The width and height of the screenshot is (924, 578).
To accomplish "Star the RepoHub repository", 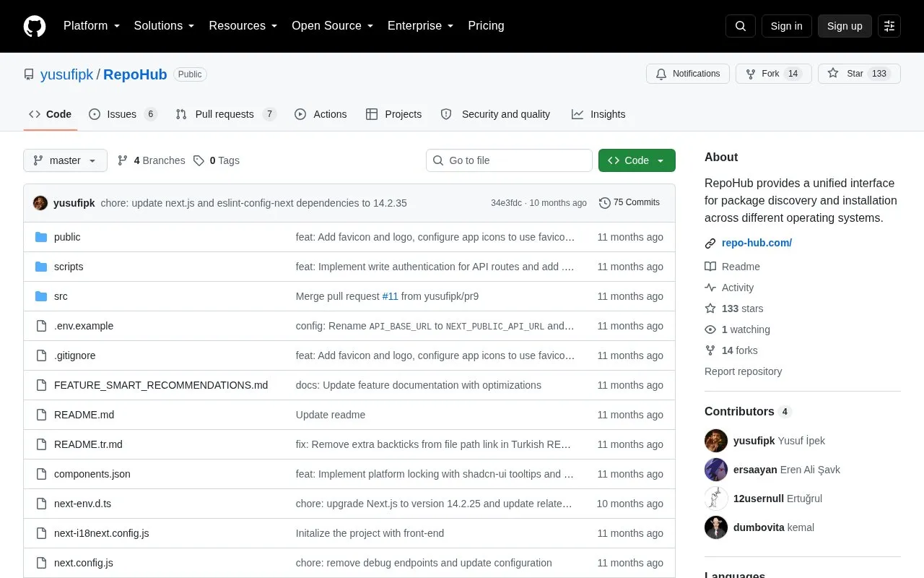I will coord(859,74).
